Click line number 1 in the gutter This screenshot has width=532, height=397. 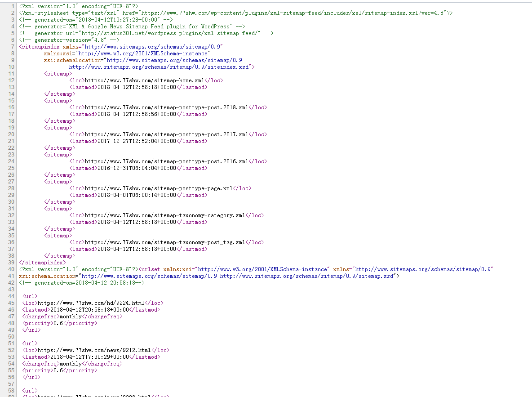13,6
